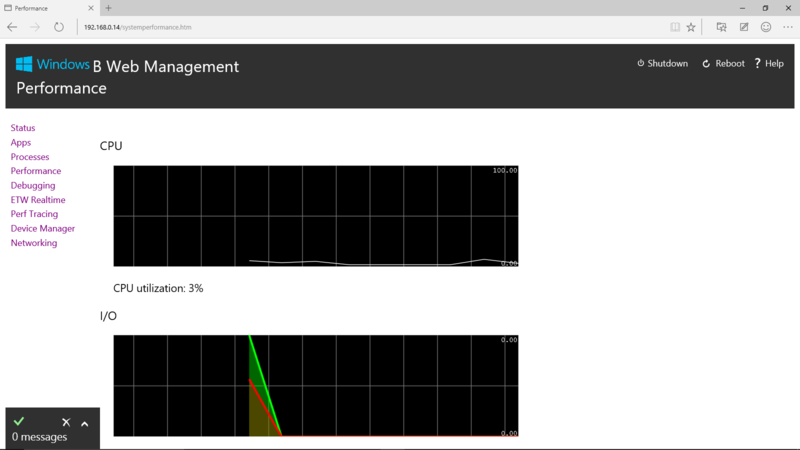Make a web note icon
Viewport: 800px width, 450px height.
(x=744, y=27)
